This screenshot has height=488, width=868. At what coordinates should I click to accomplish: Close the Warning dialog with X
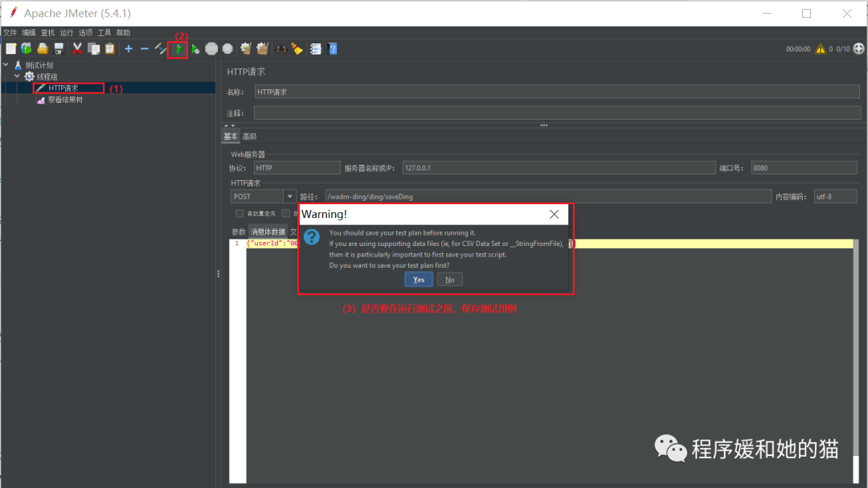(554, 215)
